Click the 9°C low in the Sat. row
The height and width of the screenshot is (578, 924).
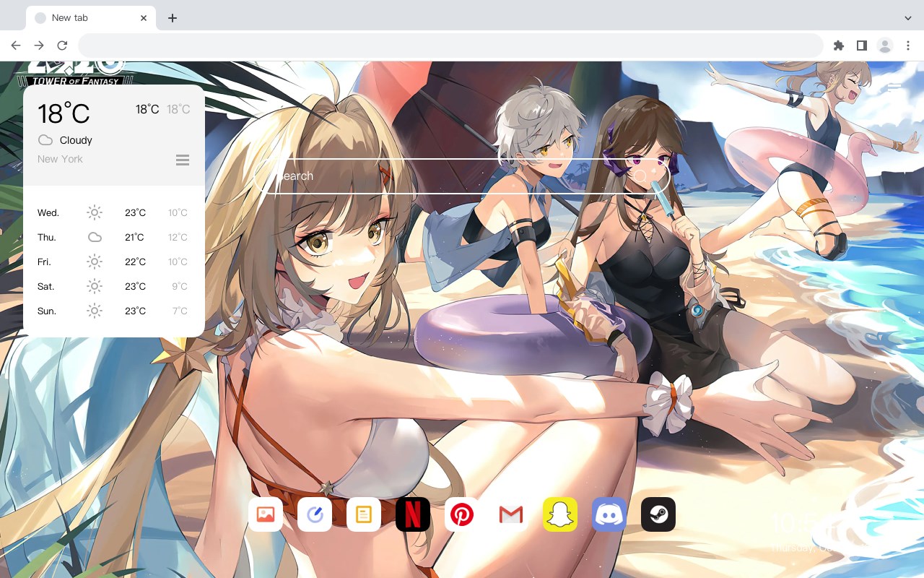pos(180,286)
